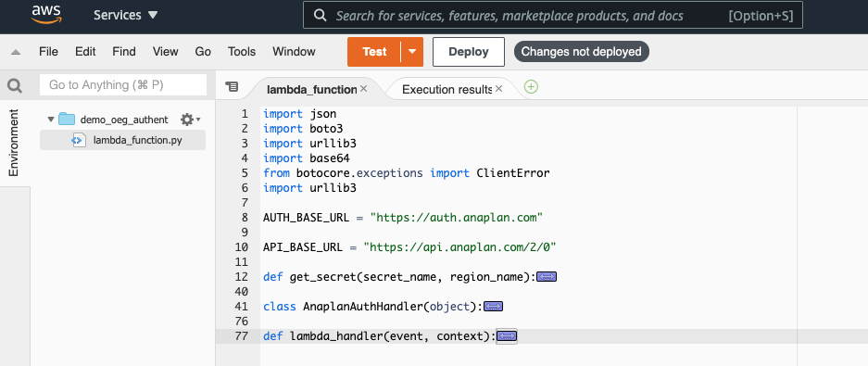Click line number 41 in gutter
This screenshot has height=366, width=868.
click(242, 306)
